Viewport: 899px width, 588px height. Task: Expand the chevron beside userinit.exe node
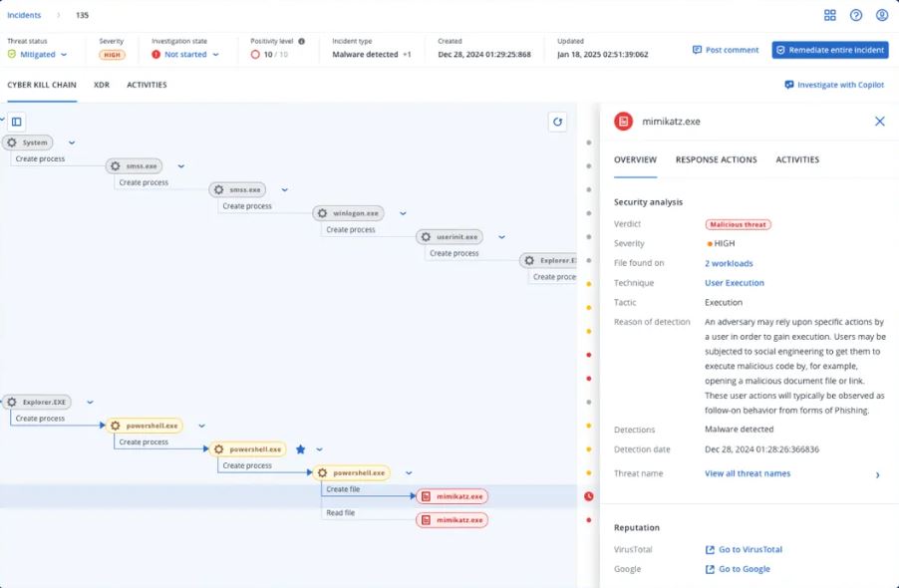click(x=501, y=237)
